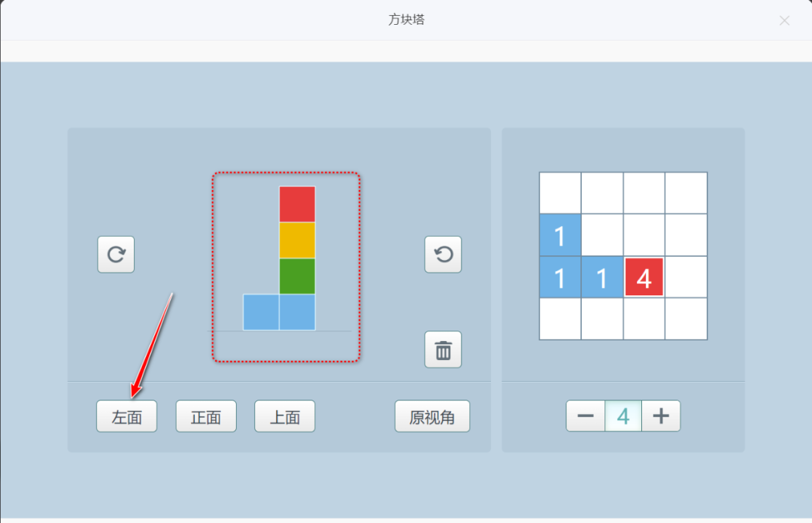Viewport: 812px width, 523px height.
Task: Click the red grid cell showing 4
Action: (644, 277)
